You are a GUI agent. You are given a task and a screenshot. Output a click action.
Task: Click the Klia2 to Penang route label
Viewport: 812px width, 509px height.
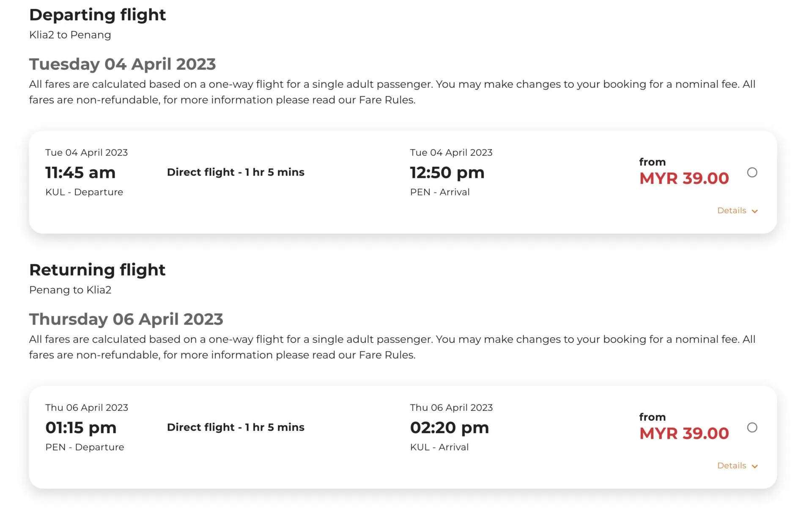pyautogui.click(x=70, y=35)
